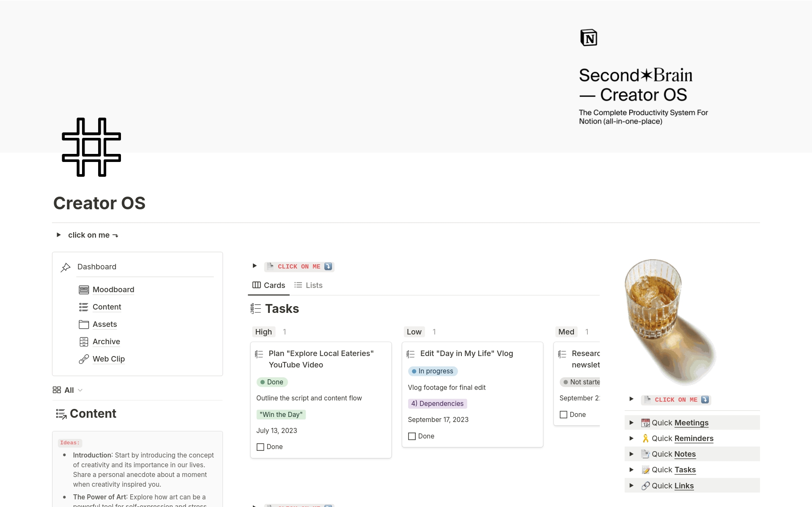Click the purple Dependencies tag
812x507 pixels.
[x=437, y=404]
